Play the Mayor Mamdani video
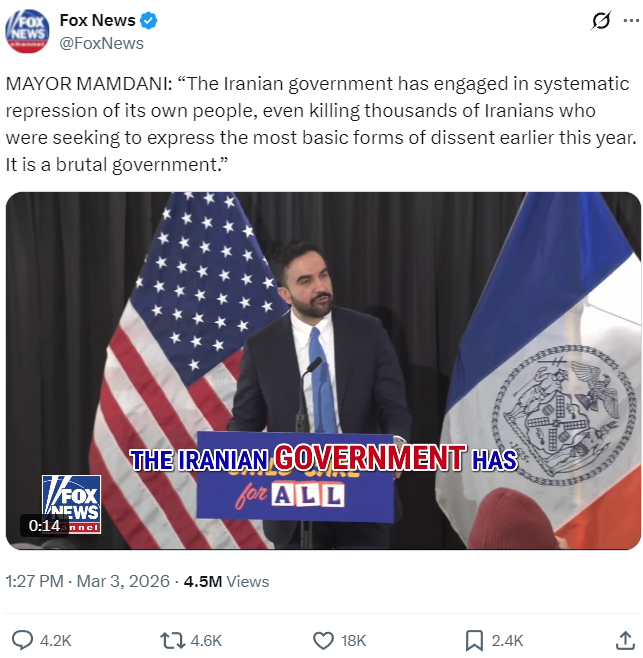 tap(323, 370)
